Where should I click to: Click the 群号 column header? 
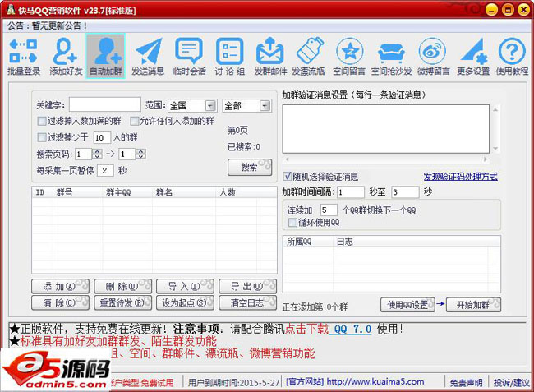pos(78,192)
